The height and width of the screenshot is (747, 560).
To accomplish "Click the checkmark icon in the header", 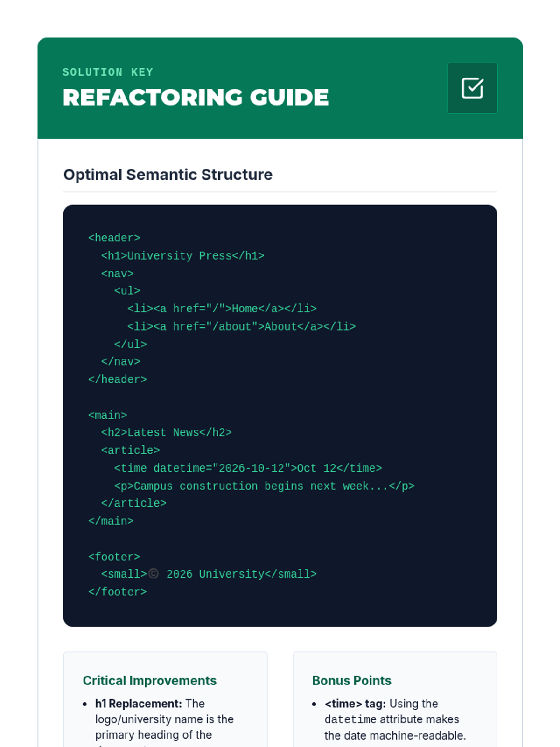I will click(472, 88).
